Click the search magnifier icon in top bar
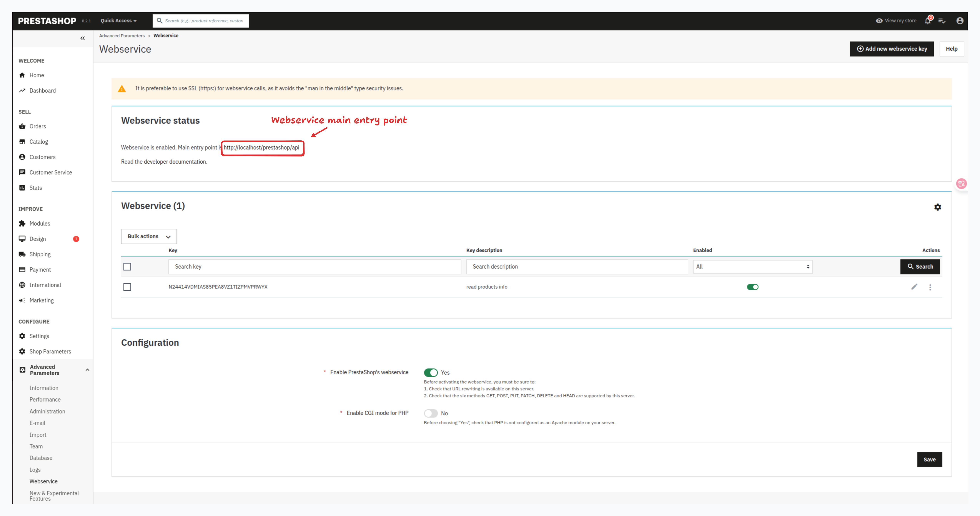 click(160, 21)
